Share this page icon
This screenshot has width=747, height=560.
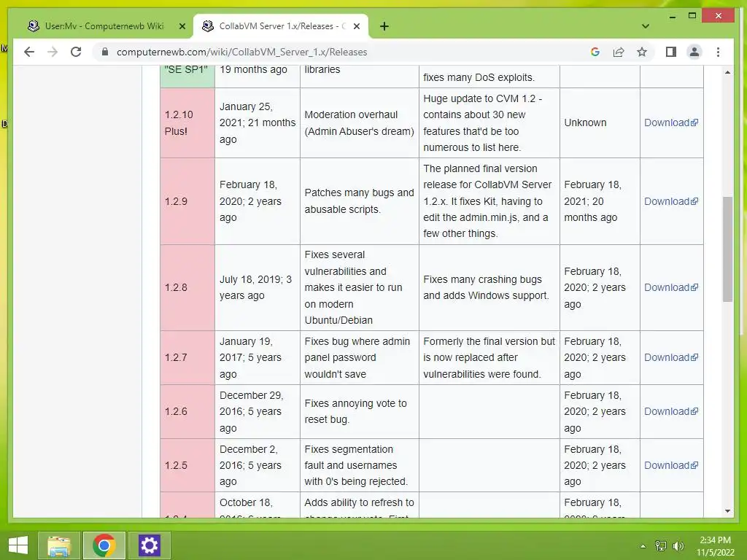619,52
